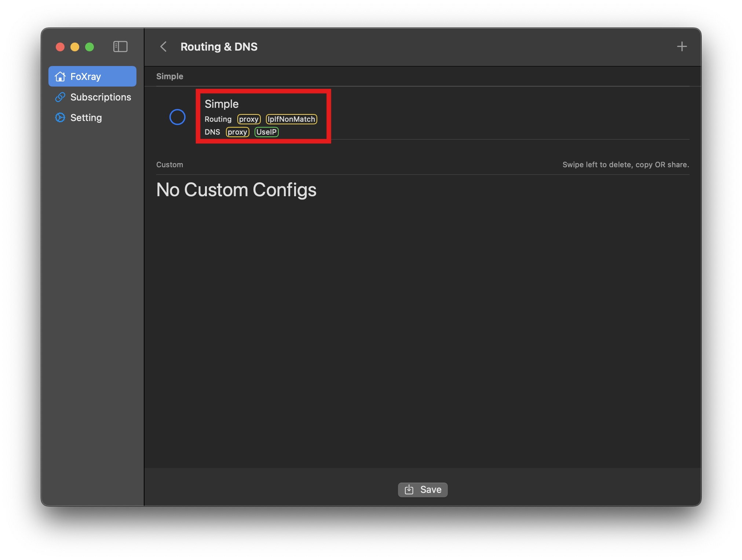
Task: Select the Simple config radio button
Action: click(178, 117)
